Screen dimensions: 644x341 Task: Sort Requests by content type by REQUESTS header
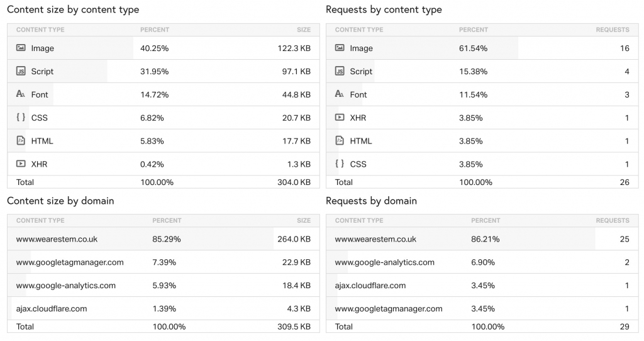[613, 30]
